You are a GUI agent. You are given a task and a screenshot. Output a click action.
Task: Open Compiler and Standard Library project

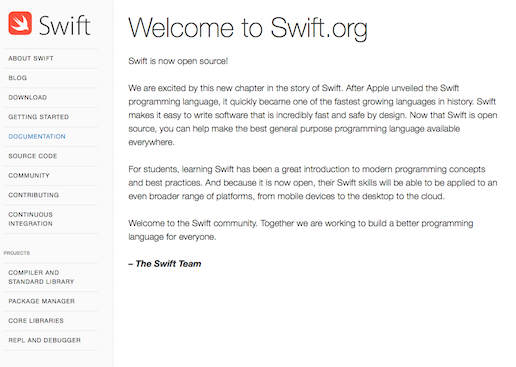coord(41,277)
